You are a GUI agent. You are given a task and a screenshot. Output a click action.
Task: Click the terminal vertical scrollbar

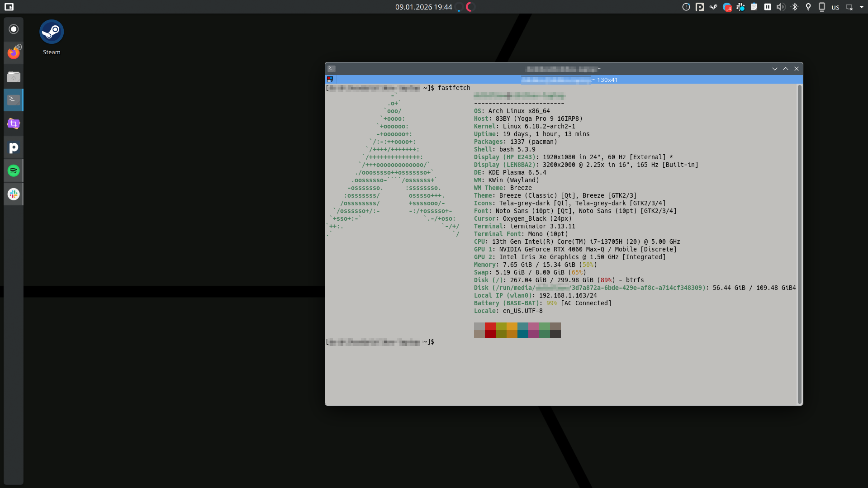click(799, 244)
